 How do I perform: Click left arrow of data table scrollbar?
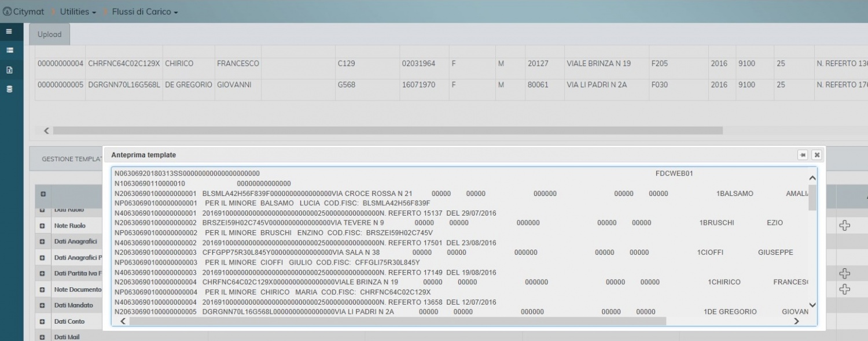[x=46, y=131]
